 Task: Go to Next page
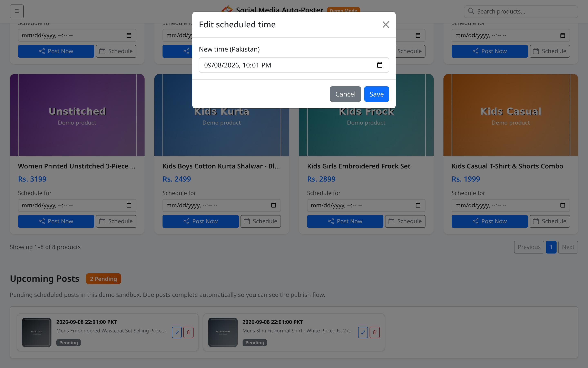[568, 247]
